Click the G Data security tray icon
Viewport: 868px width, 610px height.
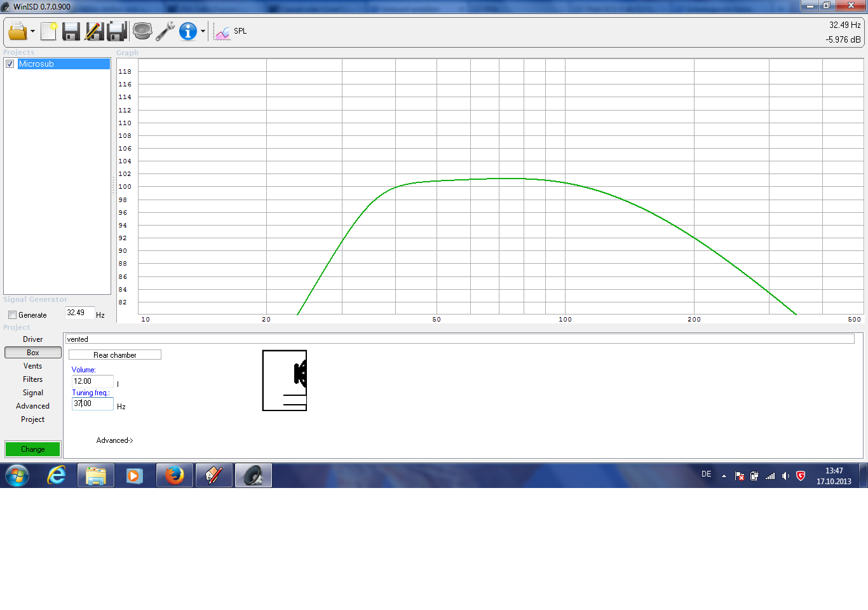pos(801,476)
